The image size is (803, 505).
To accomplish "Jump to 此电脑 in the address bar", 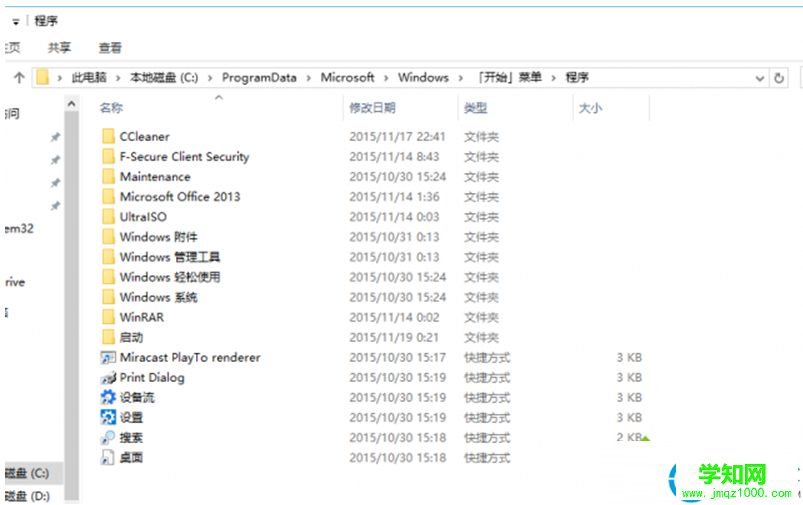I will [x=89, y=77].
